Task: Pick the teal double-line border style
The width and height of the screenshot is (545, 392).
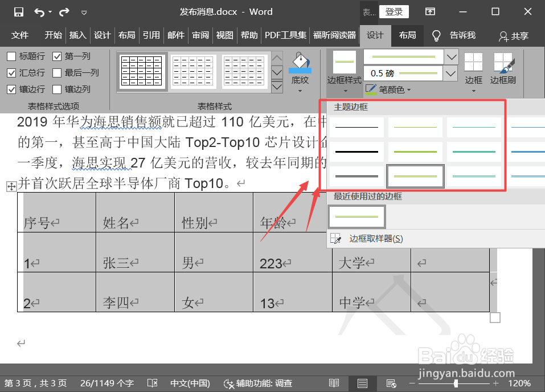Action: [x=474, y=177]
